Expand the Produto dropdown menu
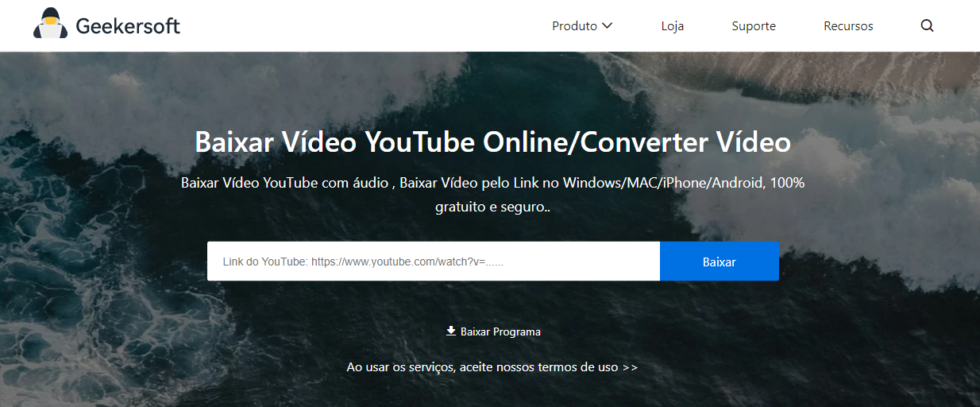Viewport: 980px width, 407px height. click(582, 25)
